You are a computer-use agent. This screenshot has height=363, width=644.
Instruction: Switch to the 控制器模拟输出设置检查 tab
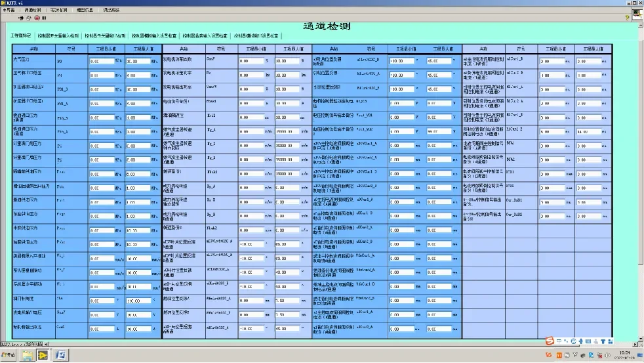coord(256,35)
